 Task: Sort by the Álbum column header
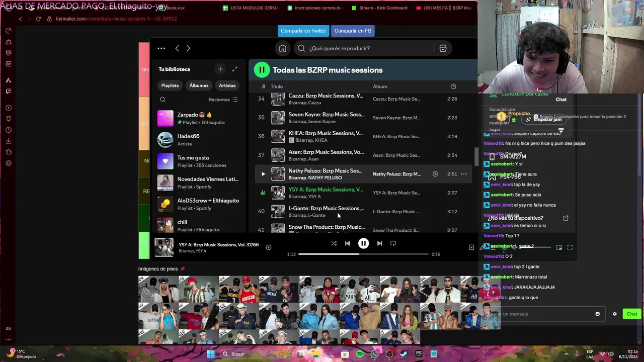(x=380, y=86)
